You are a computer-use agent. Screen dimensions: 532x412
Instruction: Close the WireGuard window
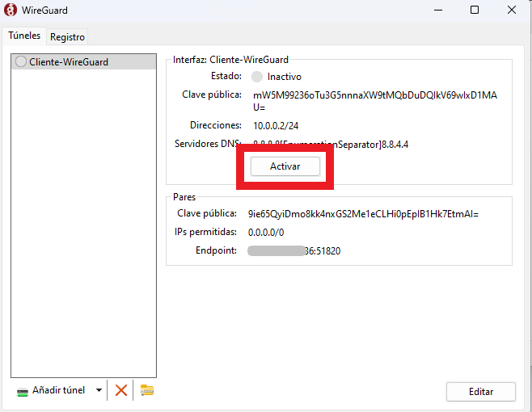pos(512,10)
